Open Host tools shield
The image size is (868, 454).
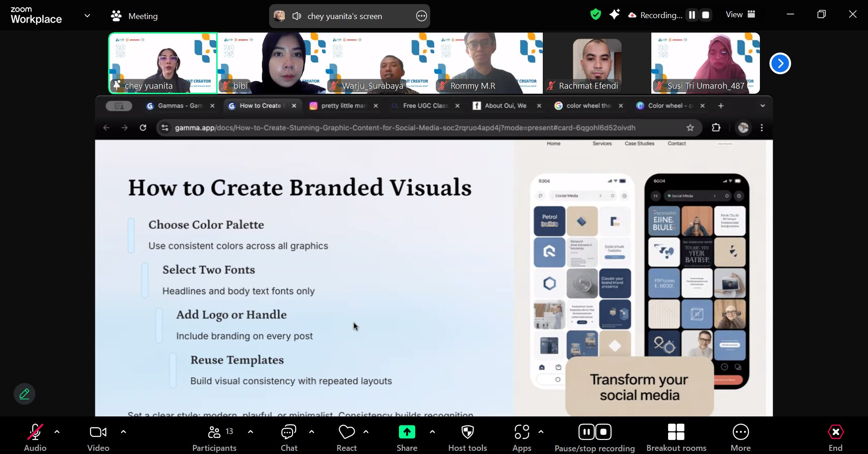point(468,437)
